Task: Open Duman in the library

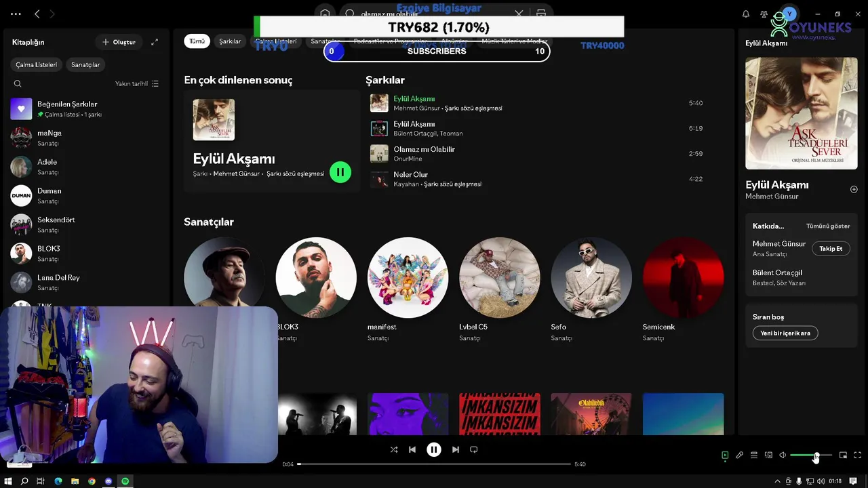Action: tap(86, 196)
